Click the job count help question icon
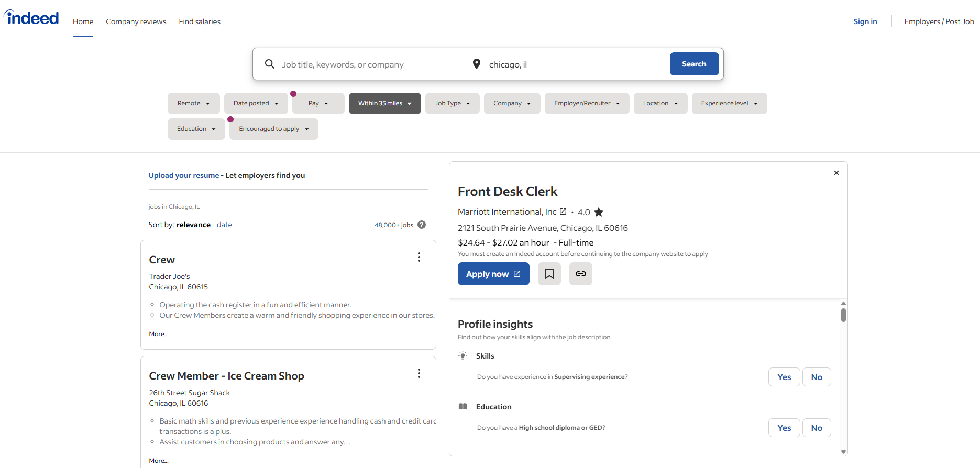Screen dimensions: 980x468 [x=422, y=225]
